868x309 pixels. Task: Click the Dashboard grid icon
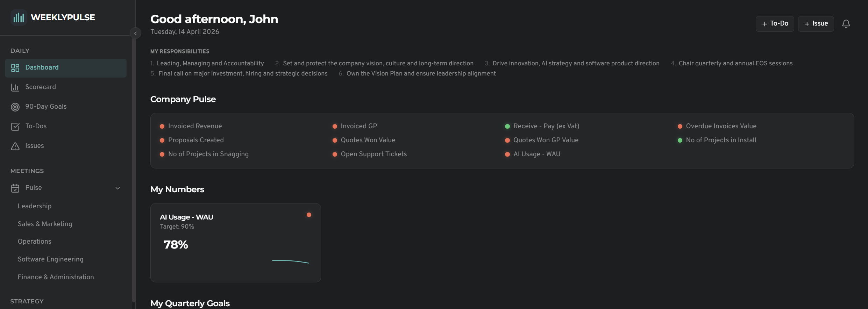coord(15,68)
